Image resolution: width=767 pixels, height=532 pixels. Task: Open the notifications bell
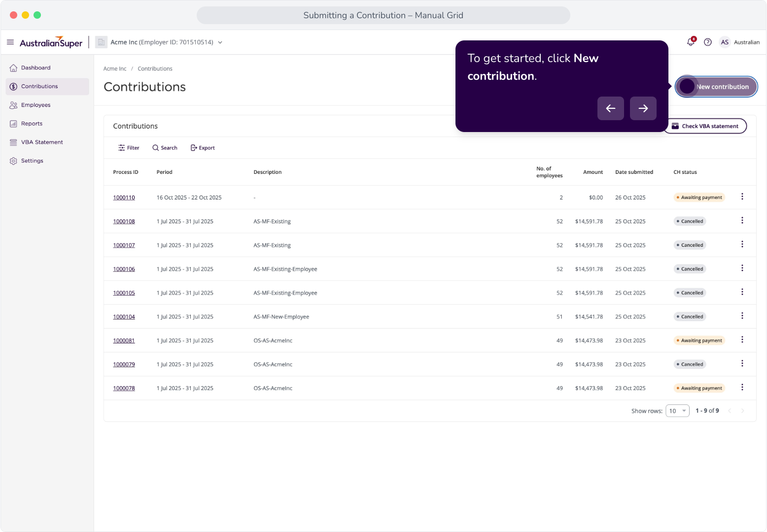click(691, 42)
